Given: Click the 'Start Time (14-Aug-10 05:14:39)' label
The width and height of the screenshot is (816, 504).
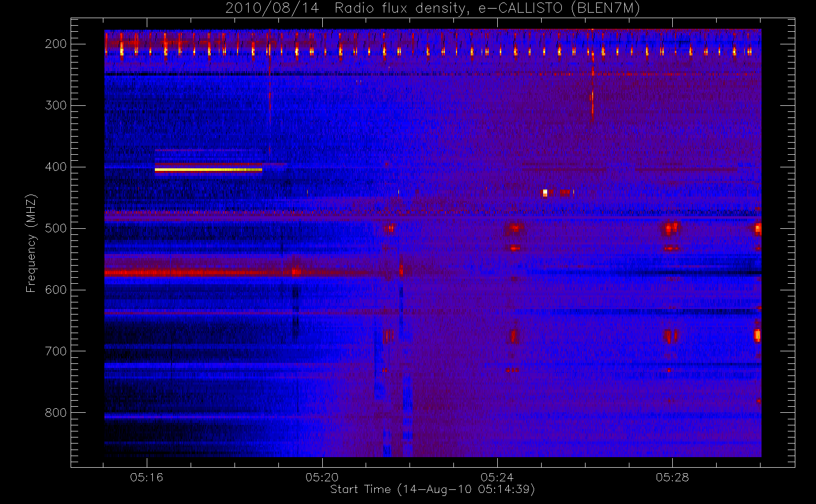Looking at the screenshot, I should tap(432, 489).
